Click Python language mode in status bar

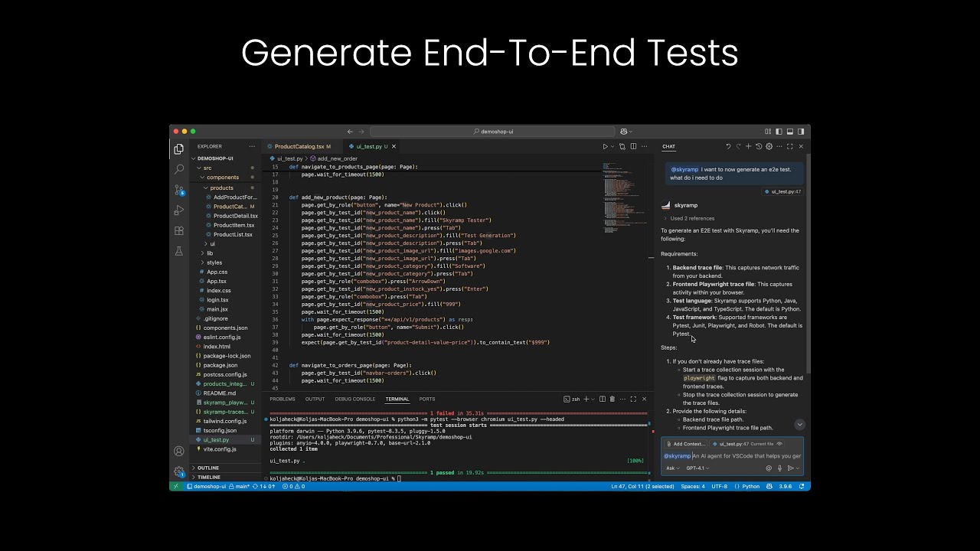[x=750, y=486]
